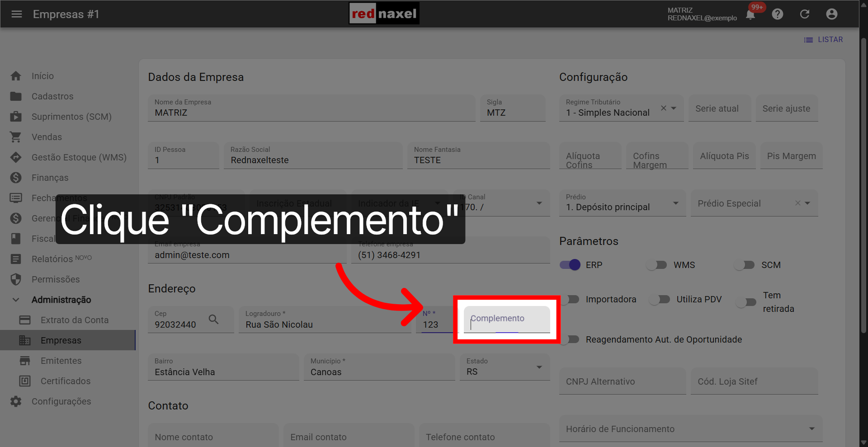Collapse the Administração section
This screenshot has width=868, height=447.
(x=16, y=300)
